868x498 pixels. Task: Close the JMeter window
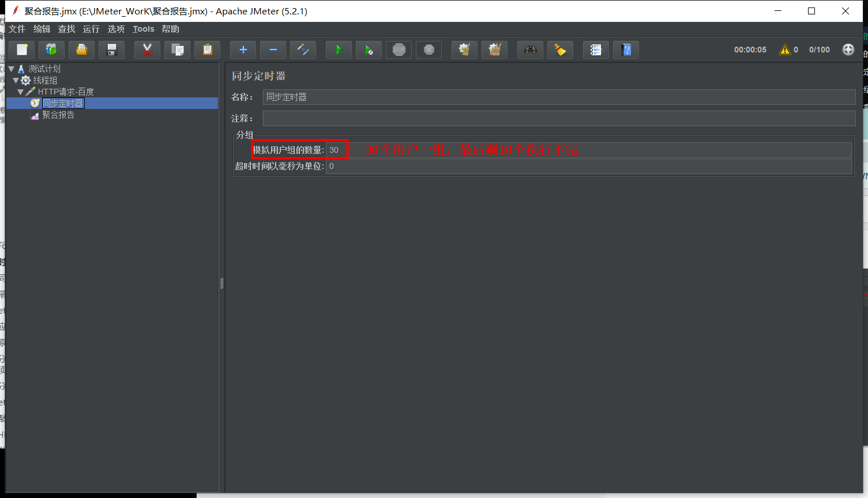click(846, 11)
